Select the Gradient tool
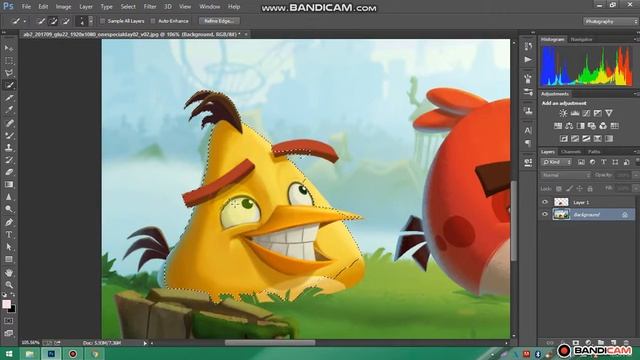The width and height of the screenshot is (640, 360). click(x=9, y=184)
